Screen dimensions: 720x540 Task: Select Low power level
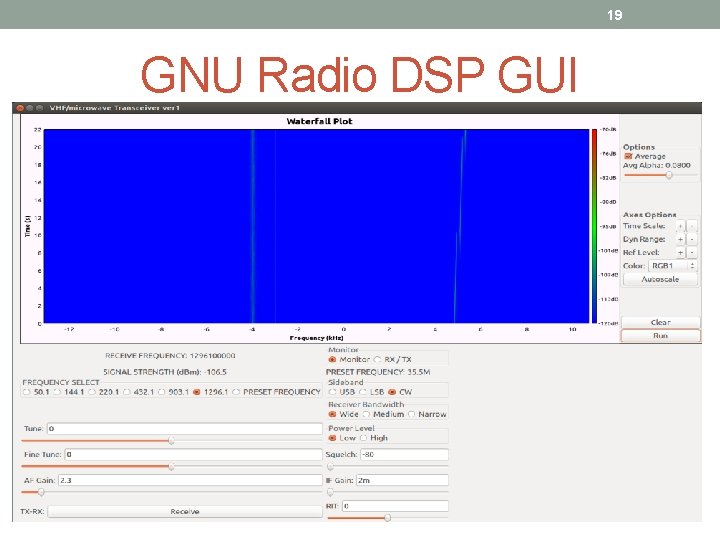(332, 438)
